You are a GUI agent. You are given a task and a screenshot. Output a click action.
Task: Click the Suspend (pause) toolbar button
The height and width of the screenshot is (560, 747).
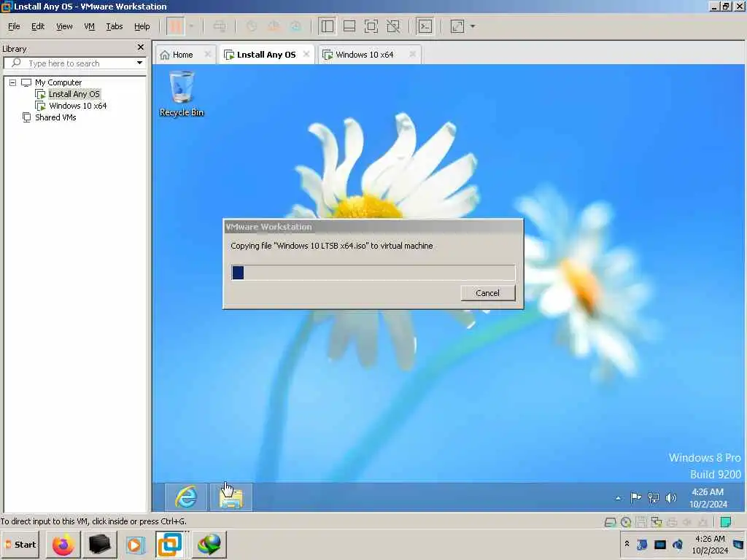[175, 26]
